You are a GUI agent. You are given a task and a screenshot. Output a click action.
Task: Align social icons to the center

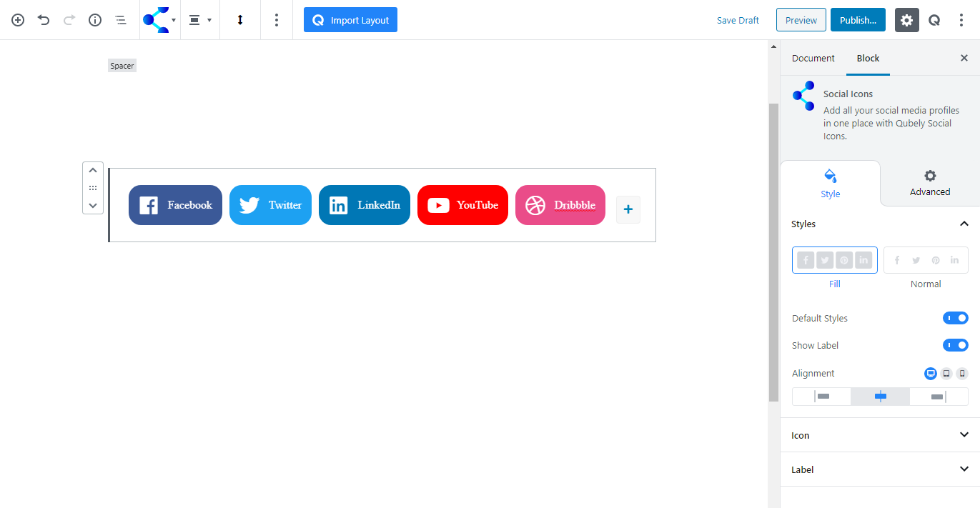tap(880, 397)
